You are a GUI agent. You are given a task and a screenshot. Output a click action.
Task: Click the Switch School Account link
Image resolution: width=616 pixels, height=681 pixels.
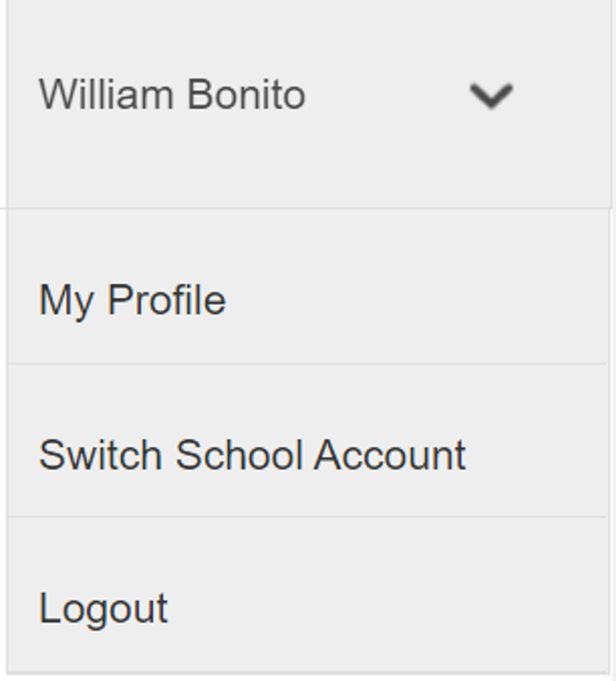point(252,455)
